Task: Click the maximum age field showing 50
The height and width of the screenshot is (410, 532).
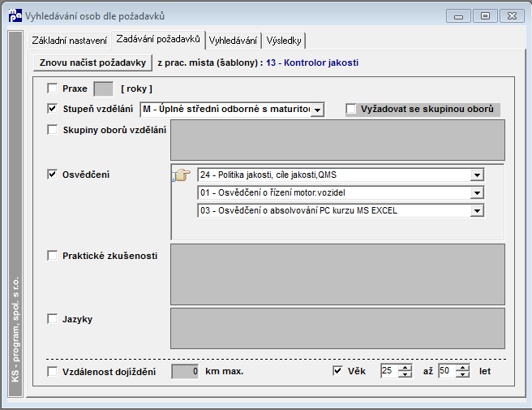Action: coord(447,370)
